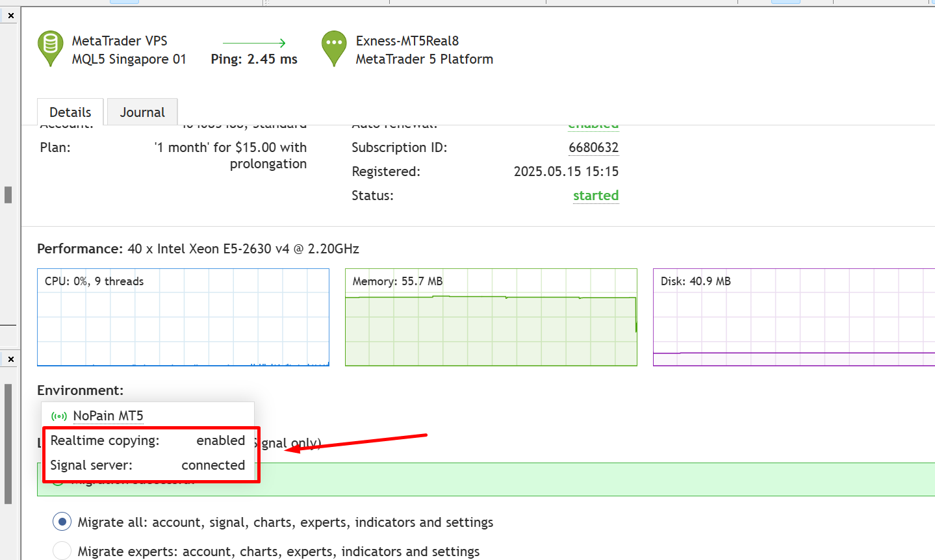
Task: Click the ping direction arrow between server and platform
Action: click(x=254, y=43)
